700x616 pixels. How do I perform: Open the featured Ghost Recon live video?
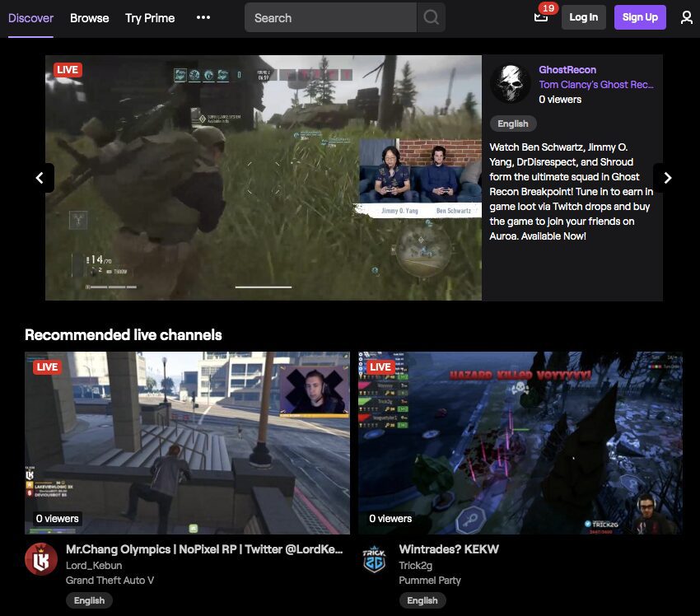[x=264, y=178]
